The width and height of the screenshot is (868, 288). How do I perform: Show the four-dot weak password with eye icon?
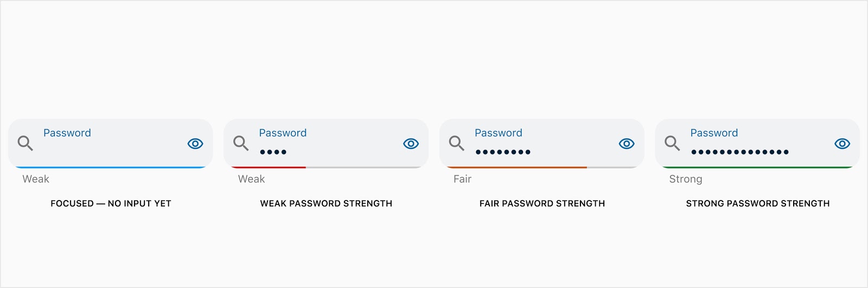point(411,143)
